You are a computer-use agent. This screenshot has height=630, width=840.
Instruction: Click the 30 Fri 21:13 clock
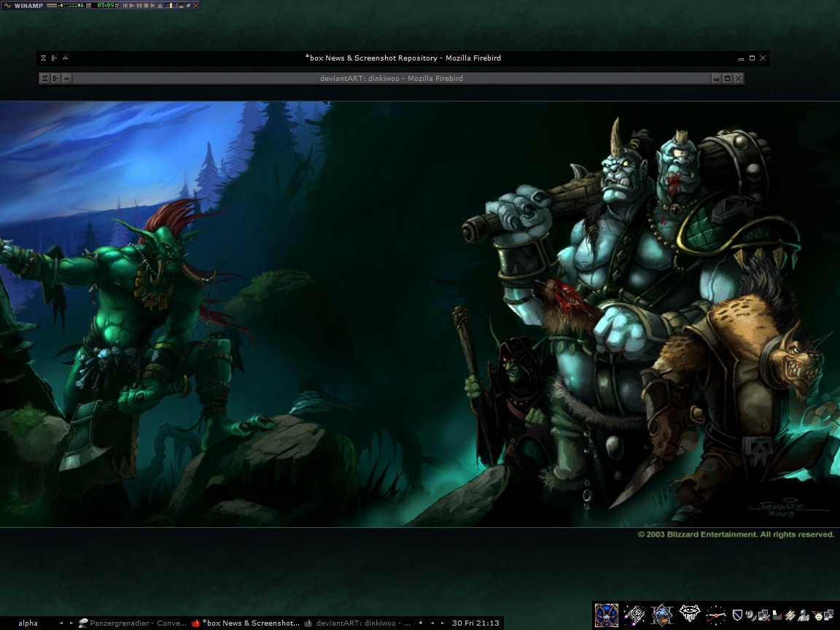[x=475, y=623]
